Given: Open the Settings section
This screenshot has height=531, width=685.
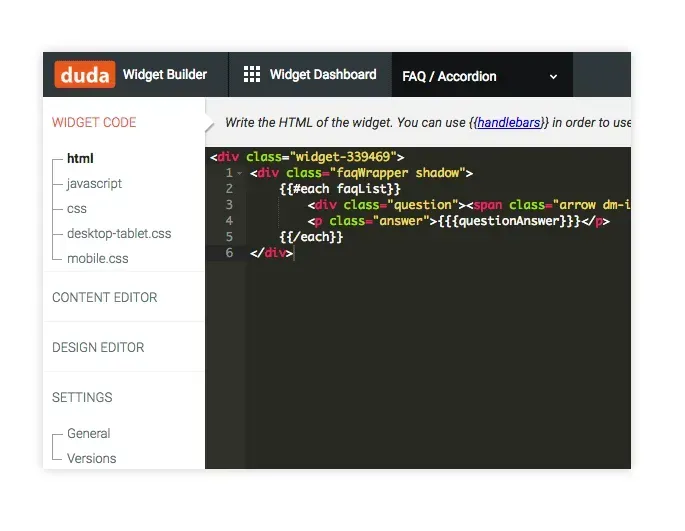Looking at the screenshot, I should [x=82, y=397].
